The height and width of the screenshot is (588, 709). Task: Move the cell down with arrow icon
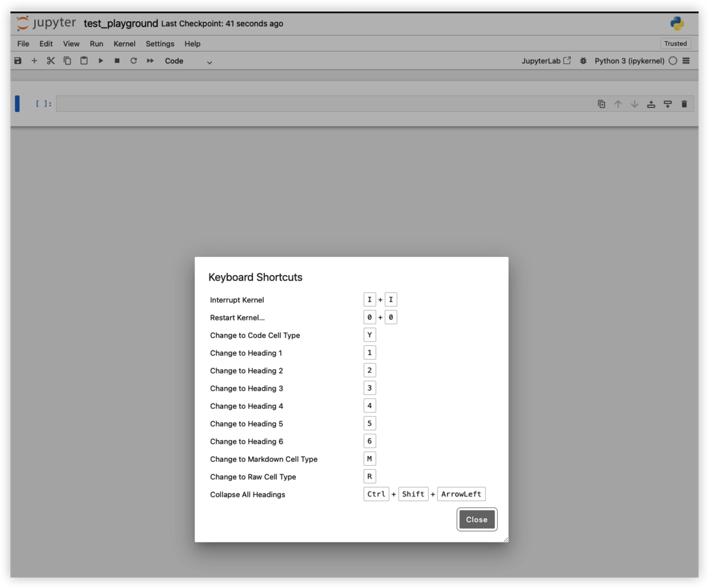click(634, 104)
